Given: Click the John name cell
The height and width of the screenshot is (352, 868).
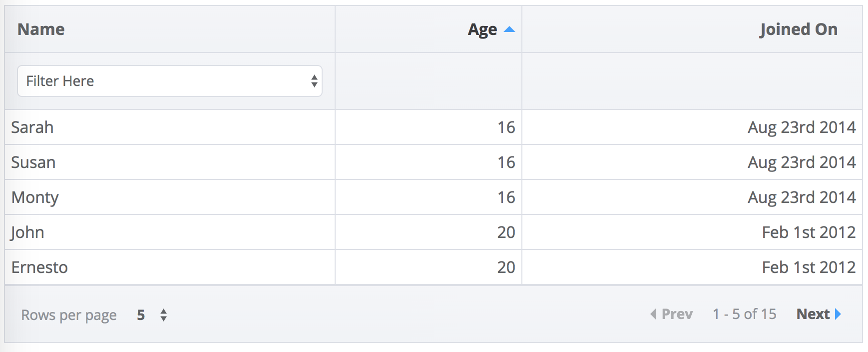Looking at the screenshot, I should (28, 232).
